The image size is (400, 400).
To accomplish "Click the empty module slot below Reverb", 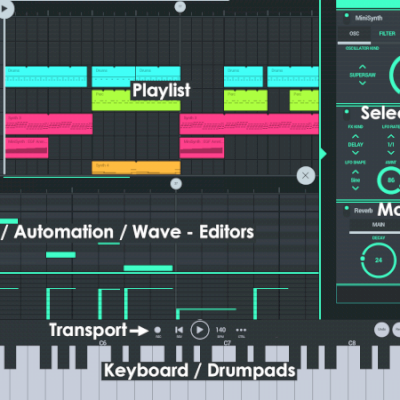I will pos(368,294).
